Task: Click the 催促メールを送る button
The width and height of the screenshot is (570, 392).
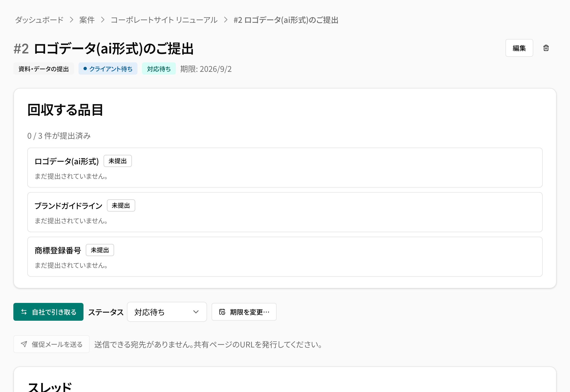Action: (x=51, y=344)
